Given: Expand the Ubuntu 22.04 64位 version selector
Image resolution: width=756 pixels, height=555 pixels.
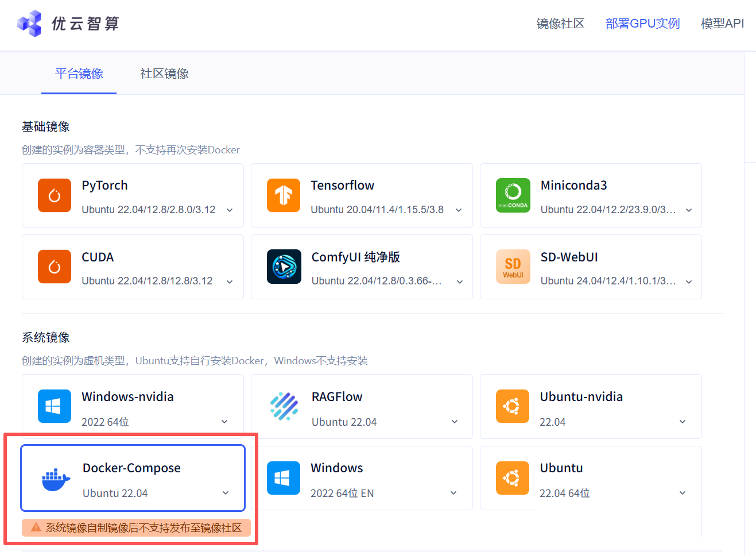Looking at the screenshot, I should pos(682,492).
